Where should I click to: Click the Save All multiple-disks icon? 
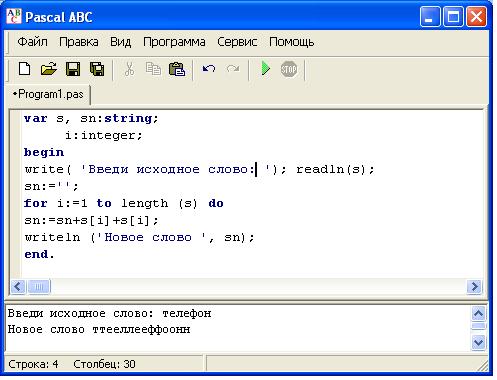click(x=97, y=69)
